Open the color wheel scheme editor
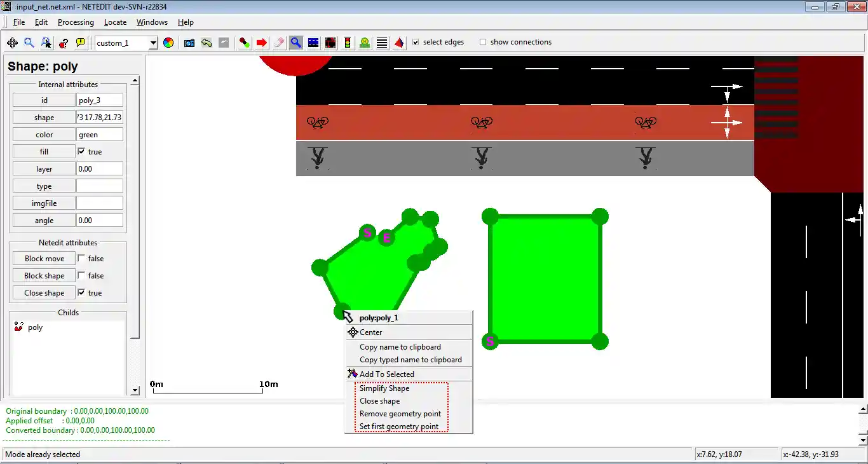This screenshot has height=464, width=868. (168, 43)
